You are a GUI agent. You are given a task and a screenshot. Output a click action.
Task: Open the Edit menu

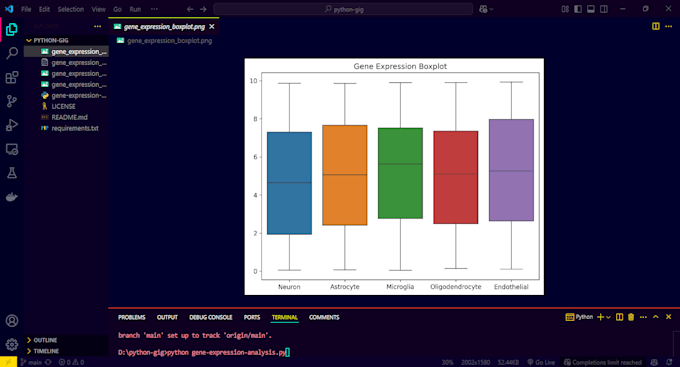click(x=44, y=9)
